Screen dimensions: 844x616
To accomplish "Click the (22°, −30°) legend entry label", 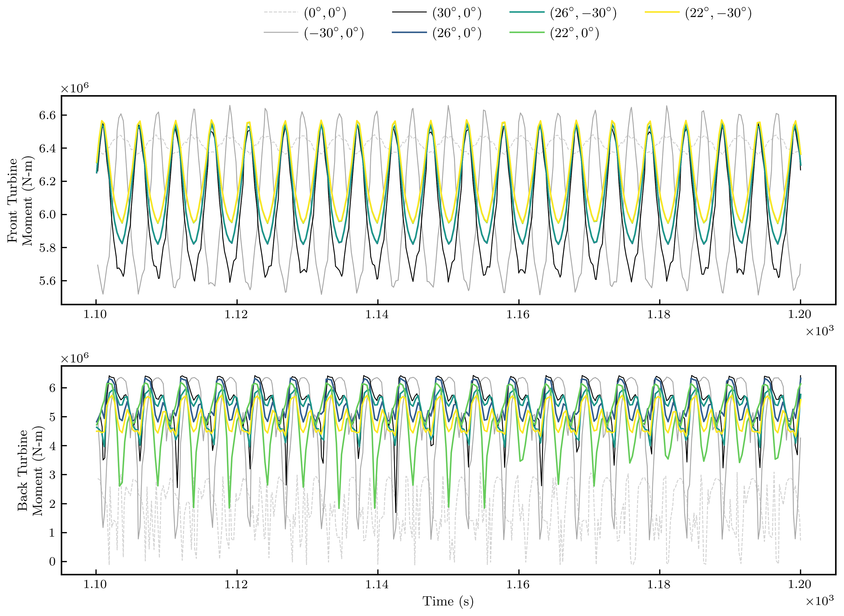I will 718,13.
